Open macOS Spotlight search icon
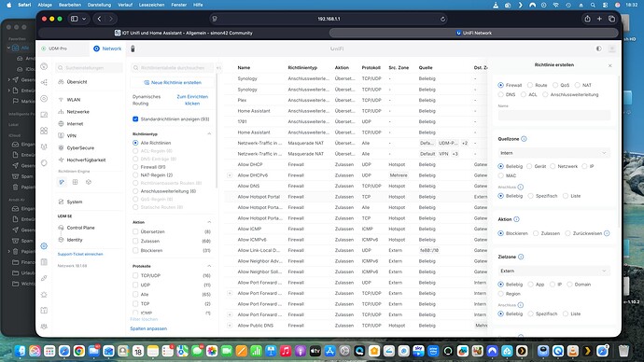Viewport: 644px width, 362px height. [593, 5]
